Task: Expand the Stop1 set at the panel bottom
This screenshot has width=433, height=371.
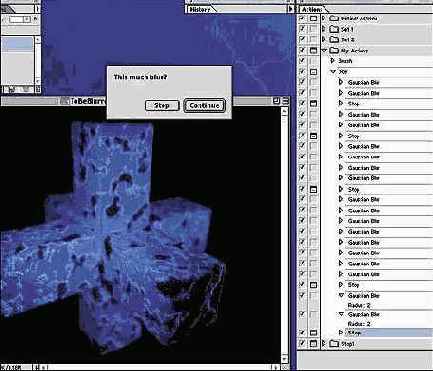Action: (324, 343)
